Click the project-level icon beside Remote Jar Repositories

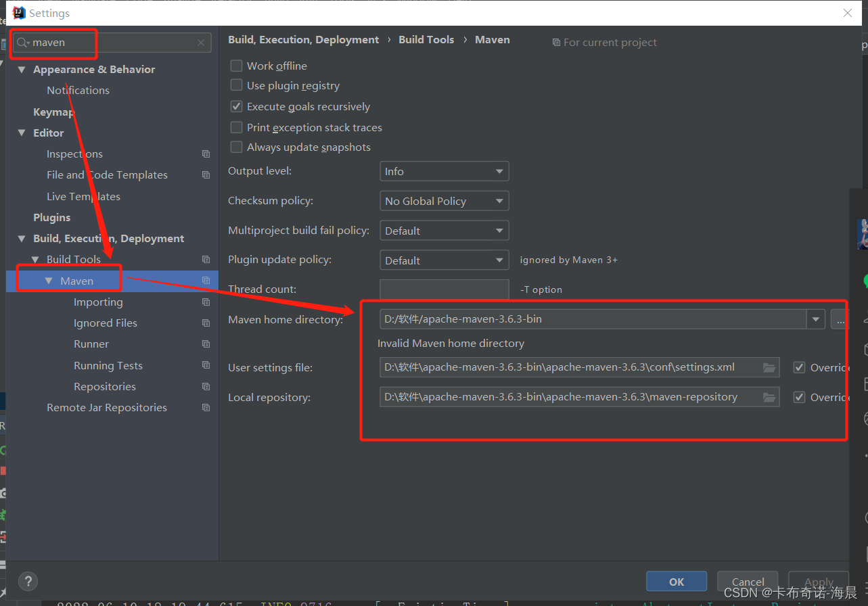(x=206, y=408)
